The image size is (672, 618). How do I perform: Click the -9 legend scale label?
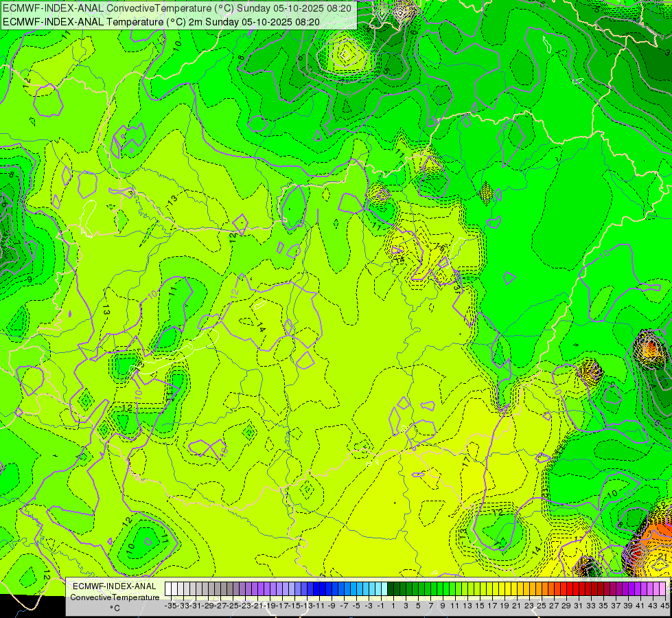[332, 606]
